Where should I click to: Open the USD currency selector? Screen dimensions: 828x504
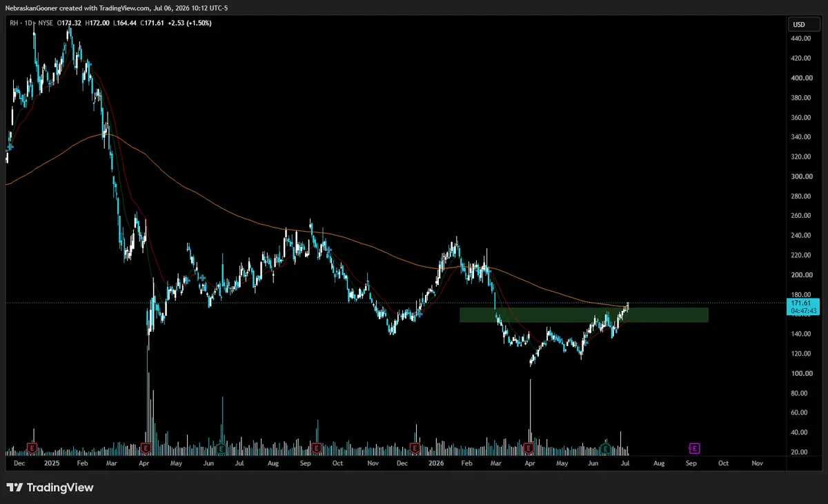pos(805,24)
